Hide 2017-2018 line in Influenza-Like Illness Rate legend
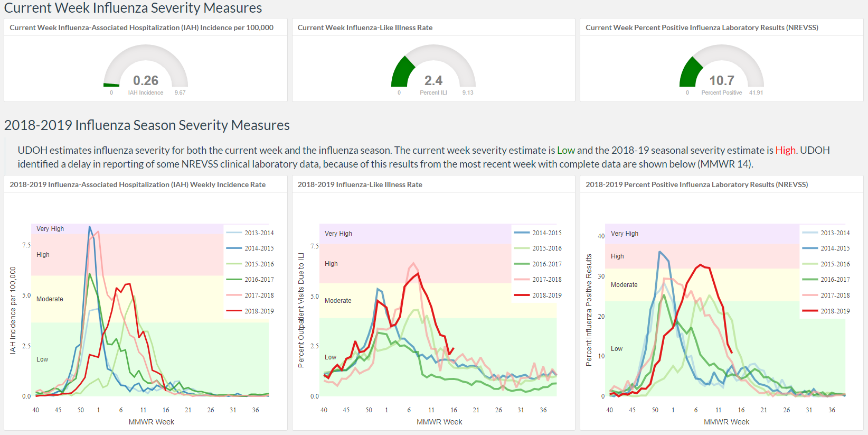Viewport: 868px width, 435px height. (x=538, y=280)
